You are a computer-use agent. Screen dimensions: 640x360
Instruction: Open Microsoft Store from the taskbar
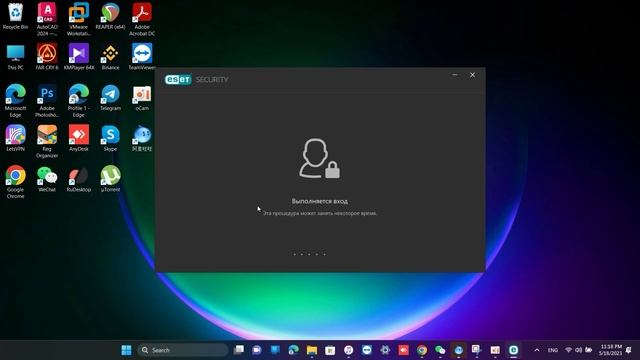tap(330, 350)
